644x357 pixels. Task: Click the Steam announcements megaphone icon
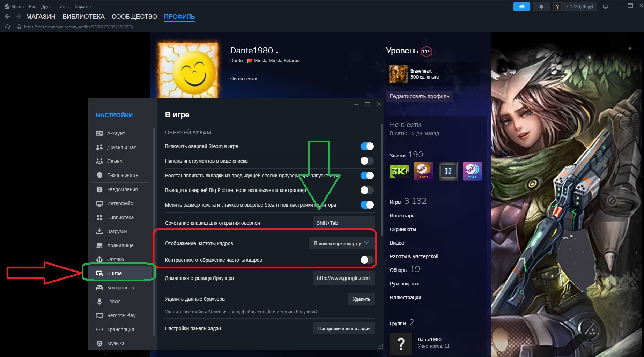tap(522, 7)
